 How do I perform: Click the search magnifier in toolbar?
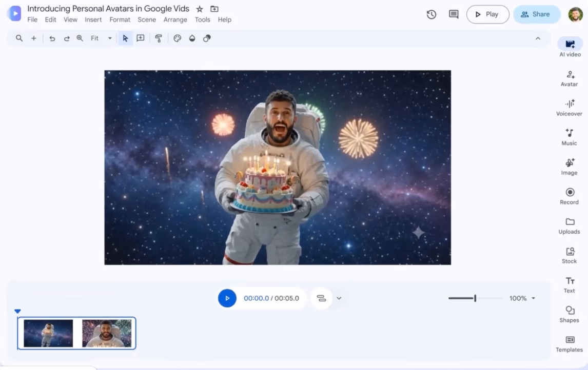[x=19, y=38]
